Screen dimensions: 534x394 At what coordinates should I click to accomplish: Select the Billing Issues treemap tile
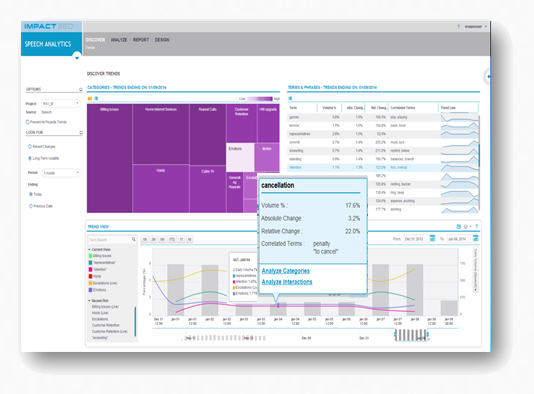[109, 158]
